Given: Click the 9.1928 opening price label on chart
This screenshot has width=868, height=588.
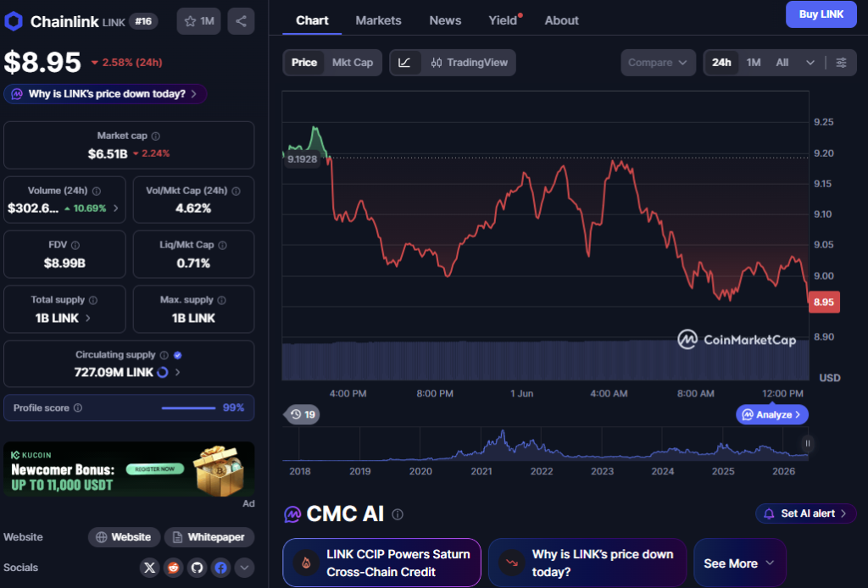Looking at the screenshot, I should 303,159.
